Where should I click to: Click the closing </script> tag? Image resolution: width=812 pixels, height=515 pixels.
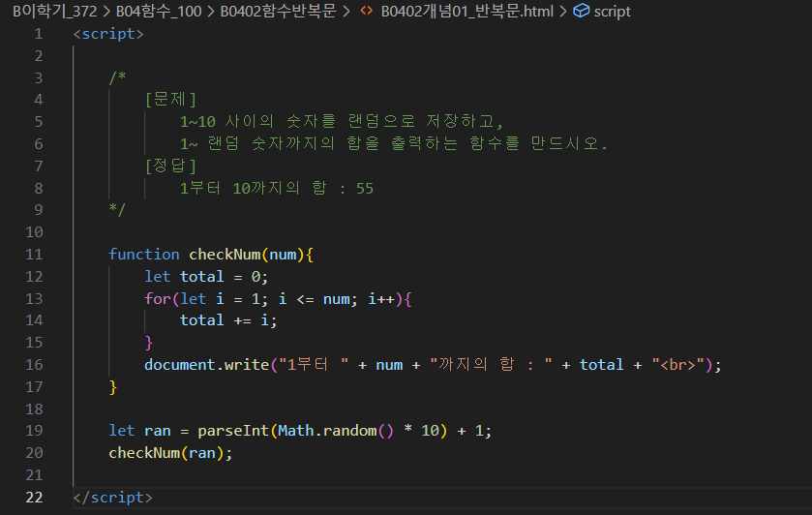[113, 498]
